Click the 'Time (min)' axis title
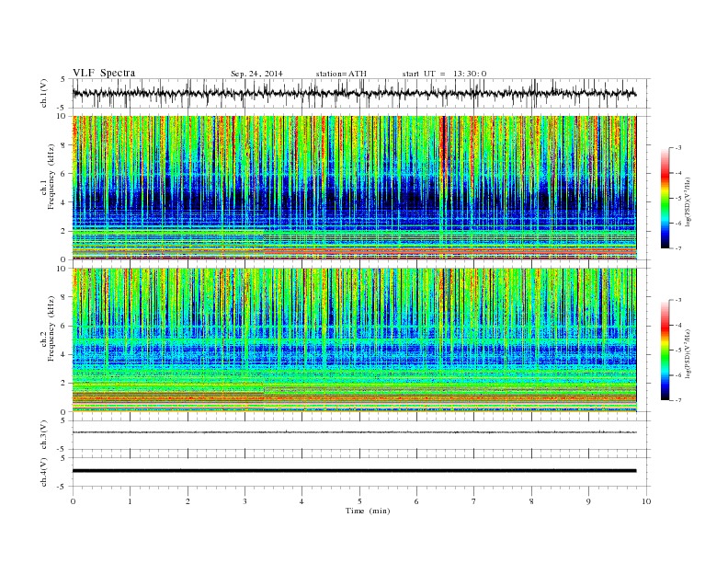The image size is (728, 563). [368, 511]
